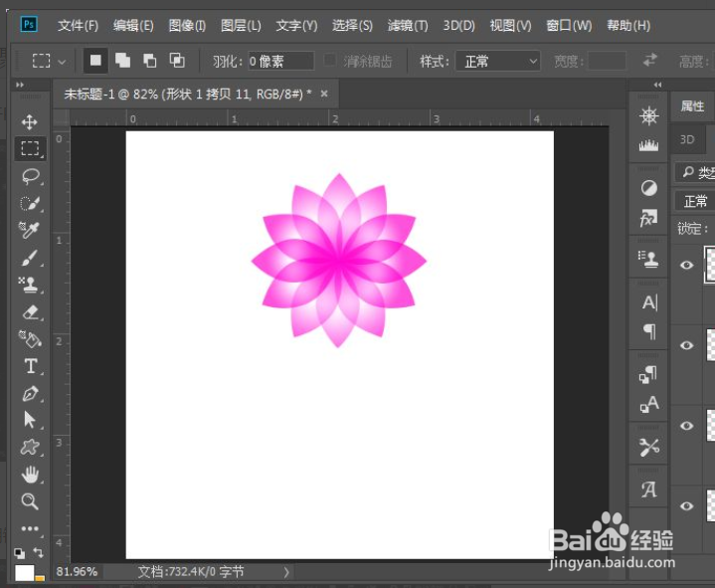Open the 图像(I) menu
The width and height of the screenshot is (715, 588).
pyautogui.click(x=187, y=25)
